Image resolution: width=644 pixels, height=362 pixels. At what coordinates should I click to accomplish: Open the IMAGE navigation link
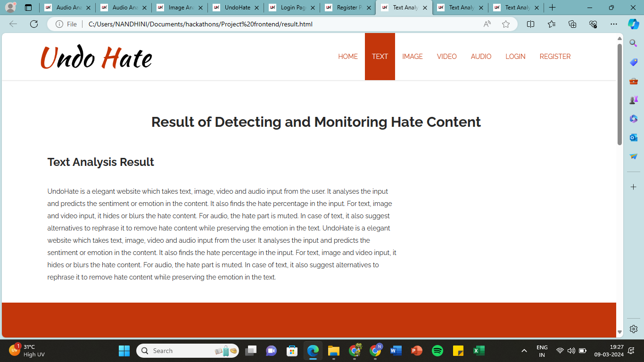tap(413, 57)
